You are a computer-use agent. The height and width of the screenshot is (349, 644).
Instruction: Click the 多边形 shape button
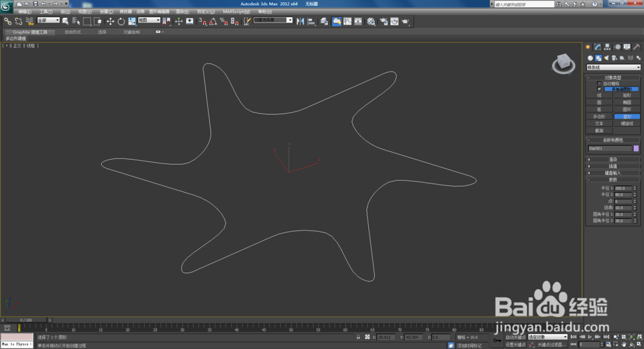click(x=599, y=117)
